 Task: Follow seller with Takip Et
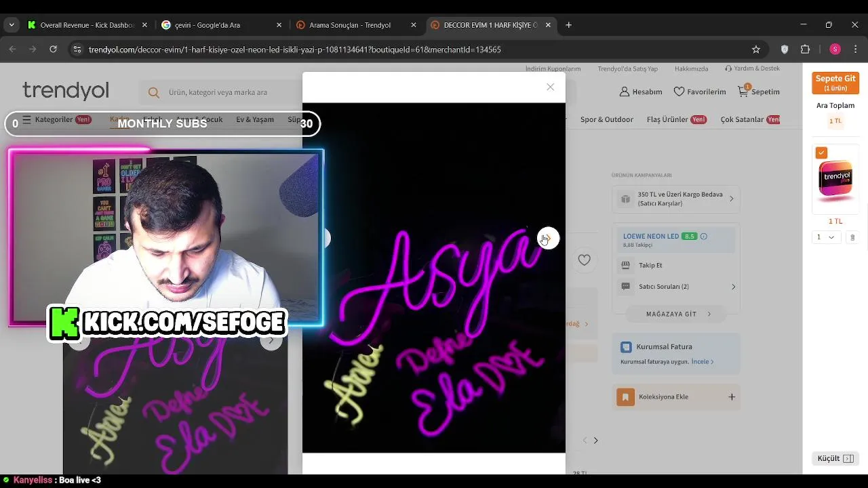[x=650, y=265]
